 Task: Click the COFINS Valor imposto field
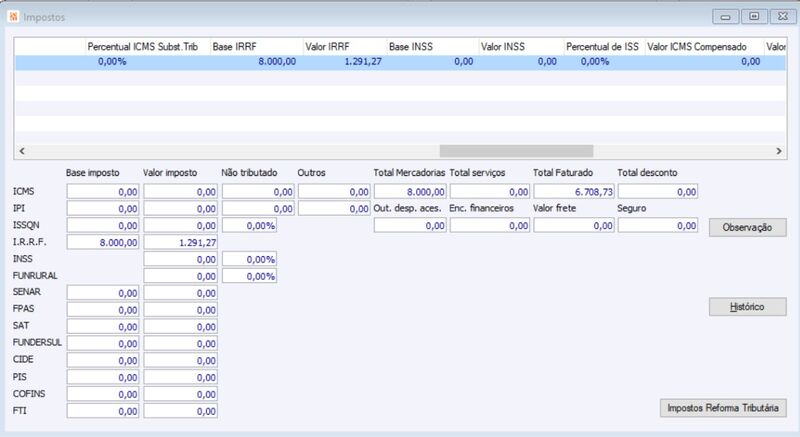pyautogui.click(x=181, y=394)
